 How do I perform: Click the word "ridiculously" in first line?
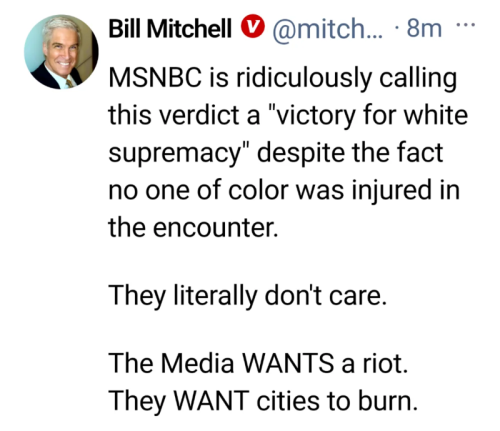coord(304,79)
